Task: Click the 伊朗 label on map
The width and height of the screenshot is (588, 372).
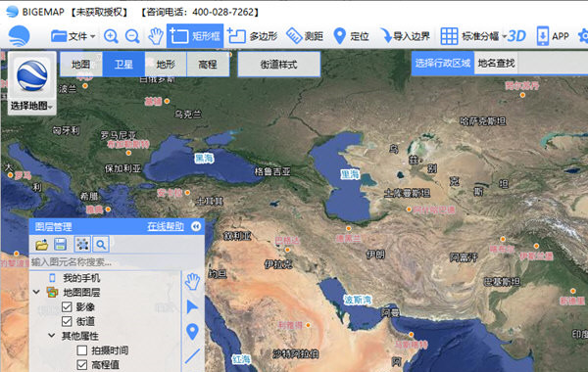Action: pos(375,255)
